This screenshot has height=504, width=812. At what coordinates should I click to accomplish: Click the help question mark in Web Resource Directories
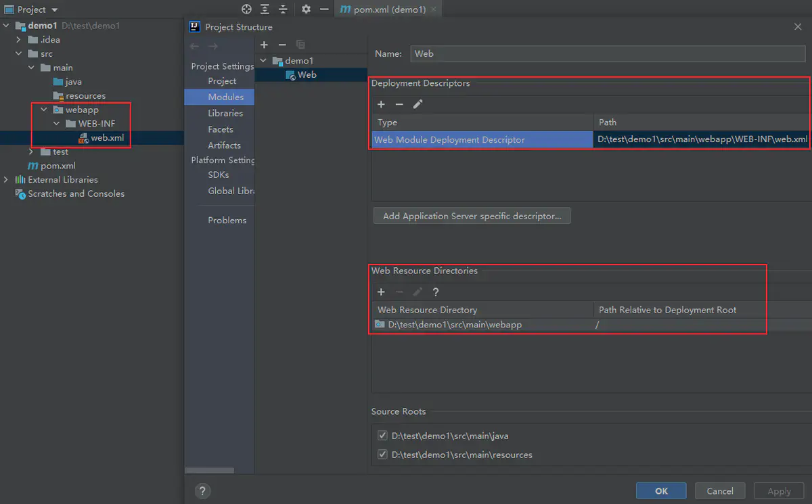click(436, 292)
